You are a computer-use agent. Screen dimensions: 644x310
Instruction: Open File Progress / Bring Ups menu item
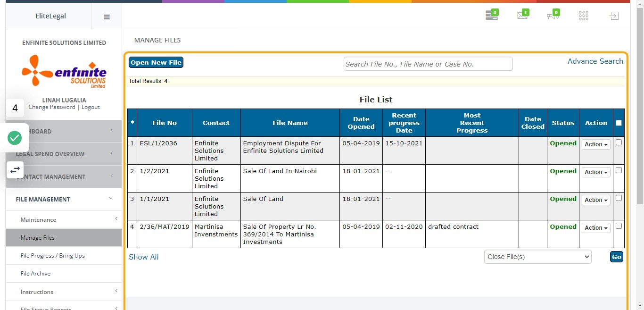tap(64, 256)
